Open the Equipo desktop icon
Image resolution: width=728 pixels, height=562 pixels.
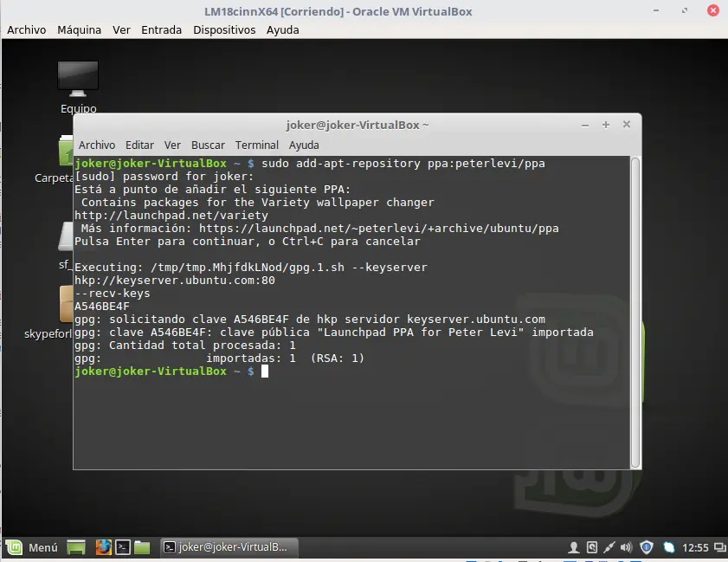click(78, 87)
